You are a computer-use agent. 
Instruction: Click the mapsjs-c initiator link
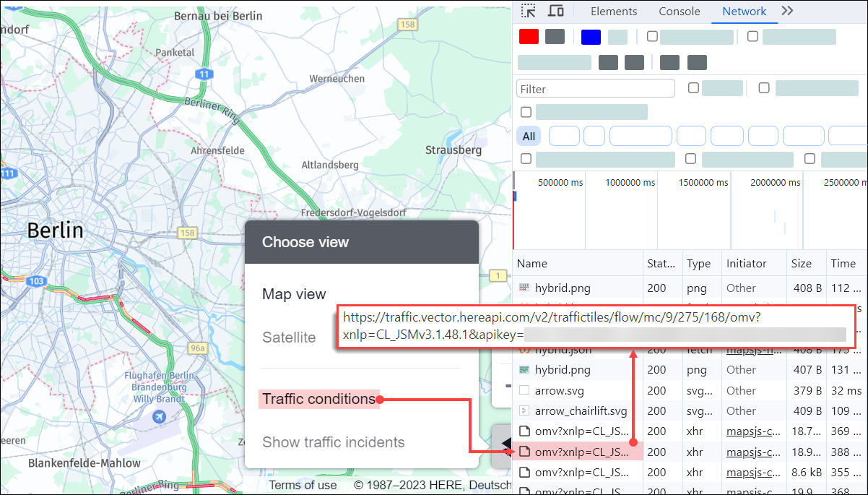[754, 431]
